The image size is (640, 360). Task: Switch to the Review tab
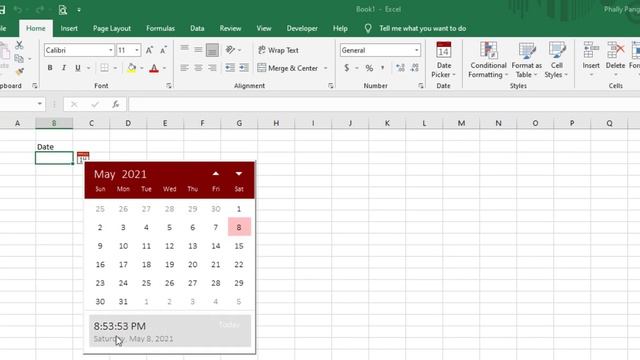230,29
